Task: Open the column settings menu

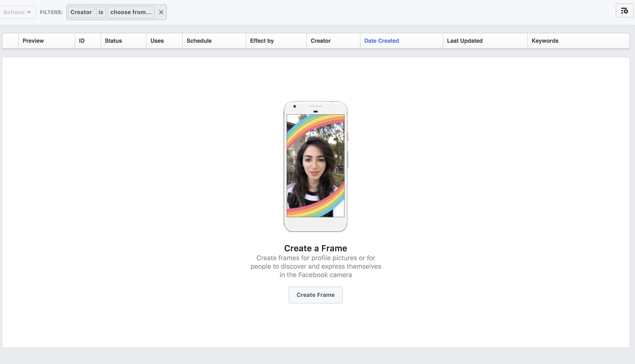Action: tap(624, 11)
